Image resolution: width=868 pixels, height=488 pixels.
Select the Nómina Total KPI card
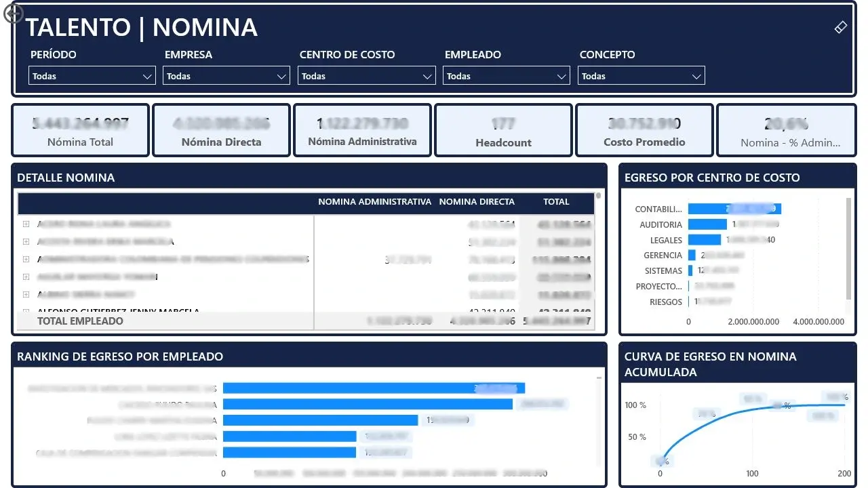point(81,130)
